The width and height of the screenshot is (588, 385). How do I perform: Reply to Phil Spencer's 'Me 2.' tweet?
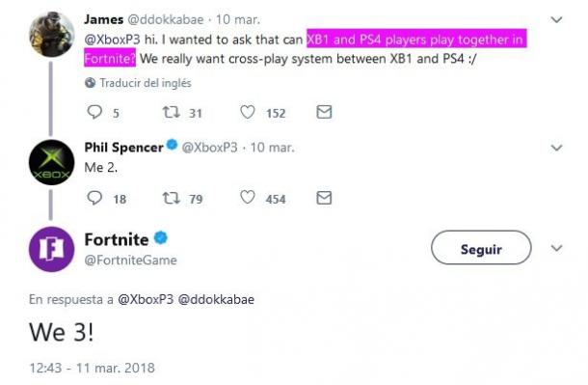(x=94, y=198)
